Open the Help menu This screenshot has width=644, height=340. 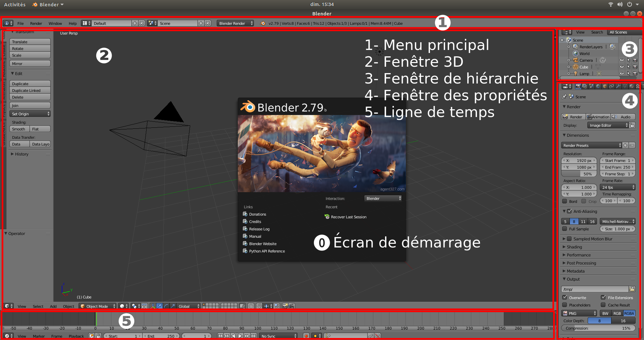click(x=72, y=23)
